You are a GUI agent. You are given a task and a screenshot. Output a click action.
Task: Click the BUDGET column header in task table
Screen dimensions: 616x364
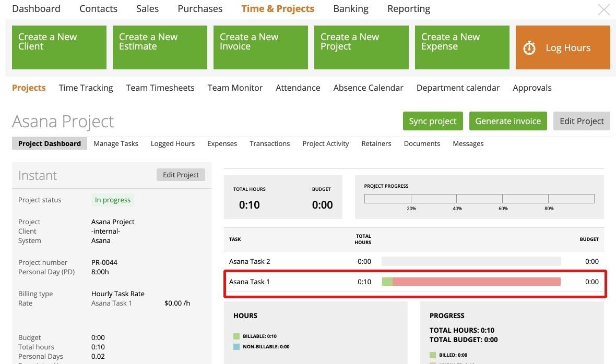[x=589, y=239]
